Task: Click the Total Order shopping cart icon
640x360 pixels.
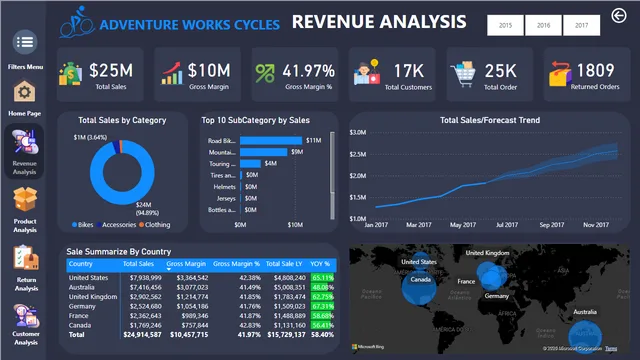Action: (463, 74)
